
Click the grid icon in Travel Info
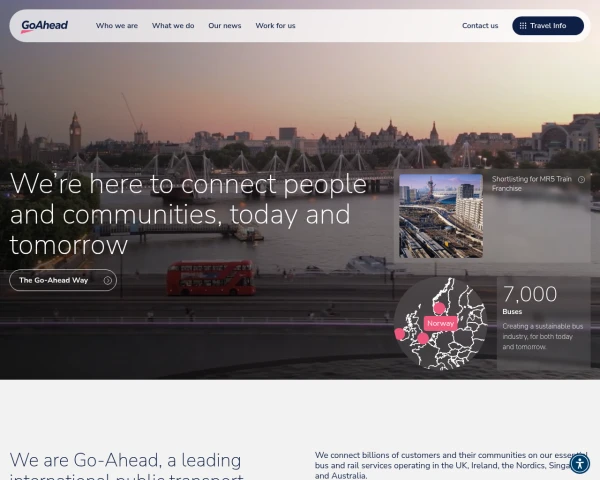523,26
